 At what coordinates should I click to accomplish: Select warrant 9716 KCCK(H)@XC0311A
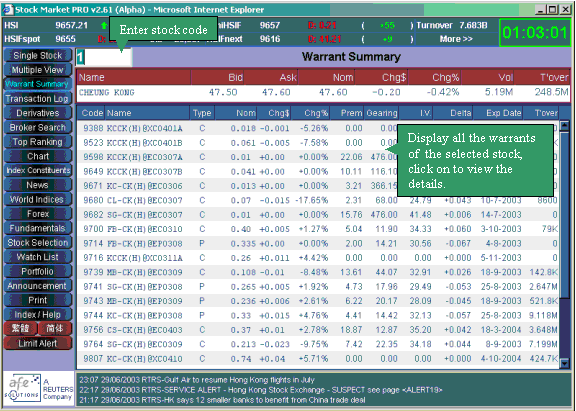[318, 258]
